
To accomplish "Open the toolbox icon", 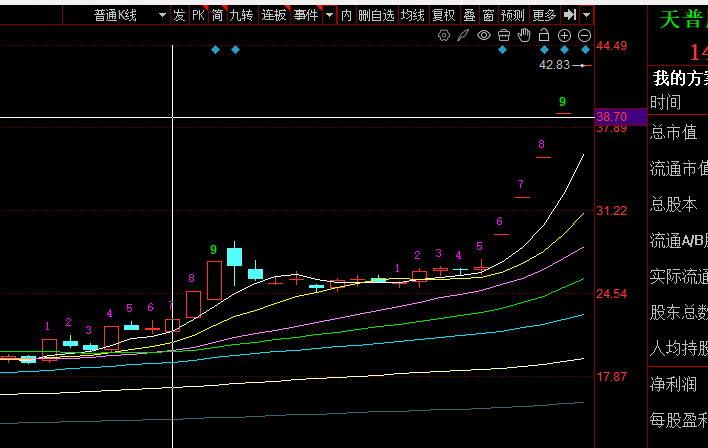I will pyautogui.click(x=504, y=35).
